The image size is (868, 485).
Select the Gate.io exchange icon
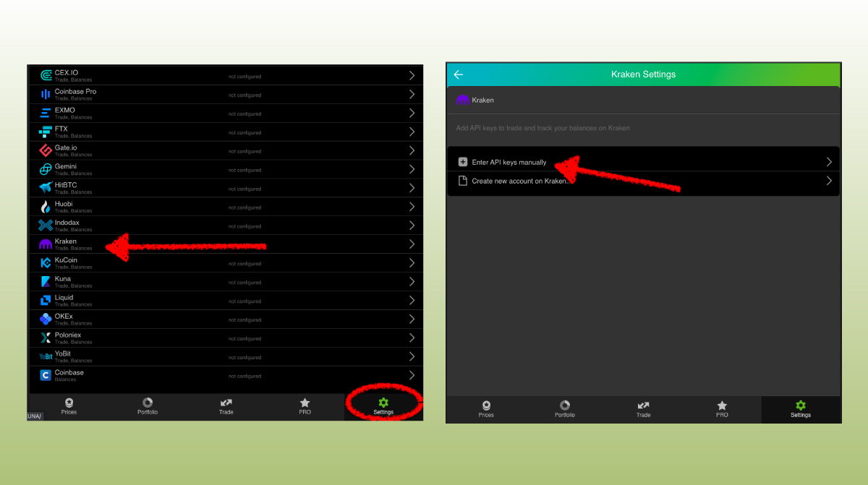45,151
